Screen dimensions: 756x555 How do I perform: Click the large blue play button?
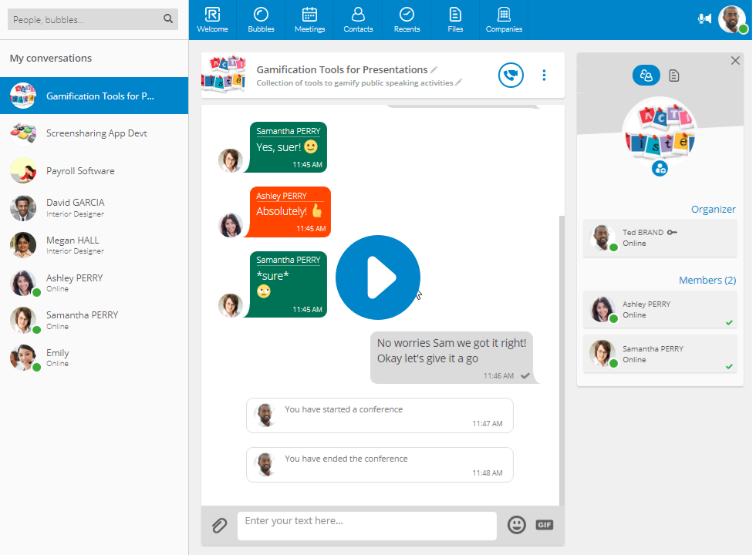[x=377, y=277]
